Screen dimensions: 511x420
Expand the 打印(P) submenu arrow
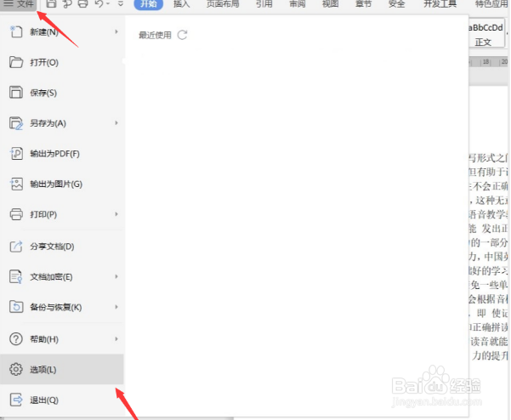coord(116,214)
